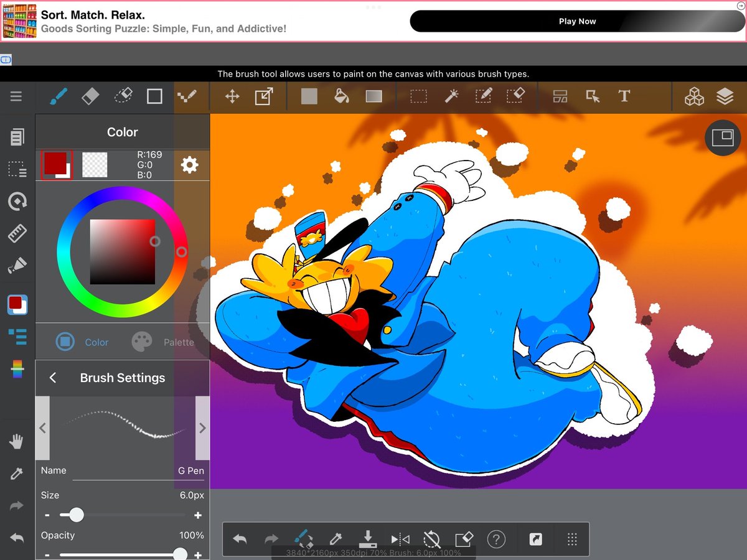This screenshot has height=560, width=747.
Task: Show next brush preview with right arrow
Action: pyautogui.click(x=202, y=428)
